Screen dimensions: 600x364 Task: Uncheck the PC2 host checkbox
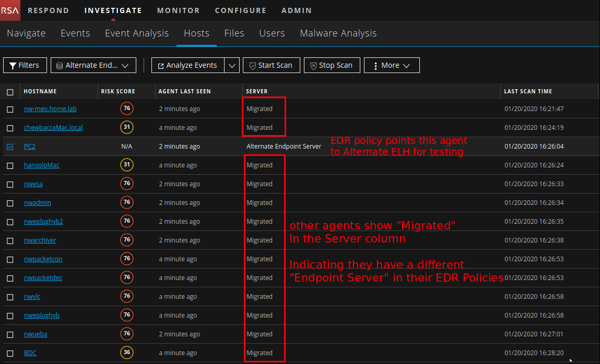(x=10, y=147)
